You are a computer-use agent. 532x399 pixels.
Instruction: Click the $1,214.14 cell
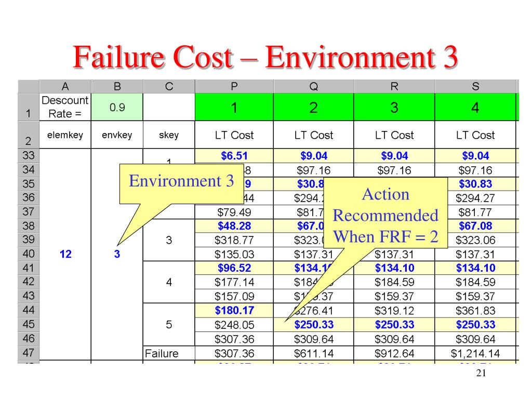pyautogui.click(x=475, y=353)
